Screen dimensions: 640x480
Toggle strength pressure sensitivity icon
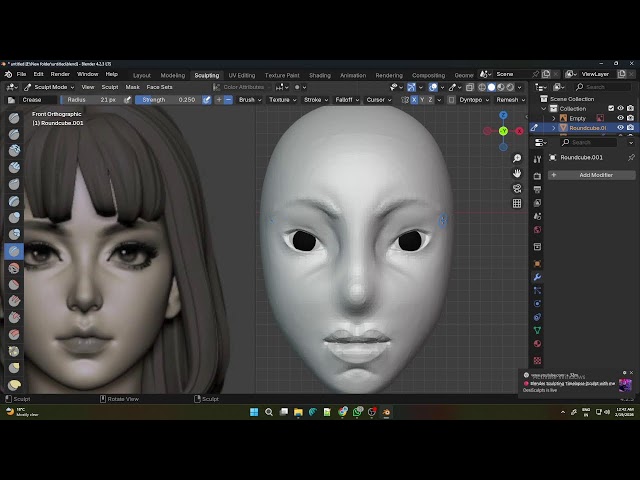click(207, 100)
